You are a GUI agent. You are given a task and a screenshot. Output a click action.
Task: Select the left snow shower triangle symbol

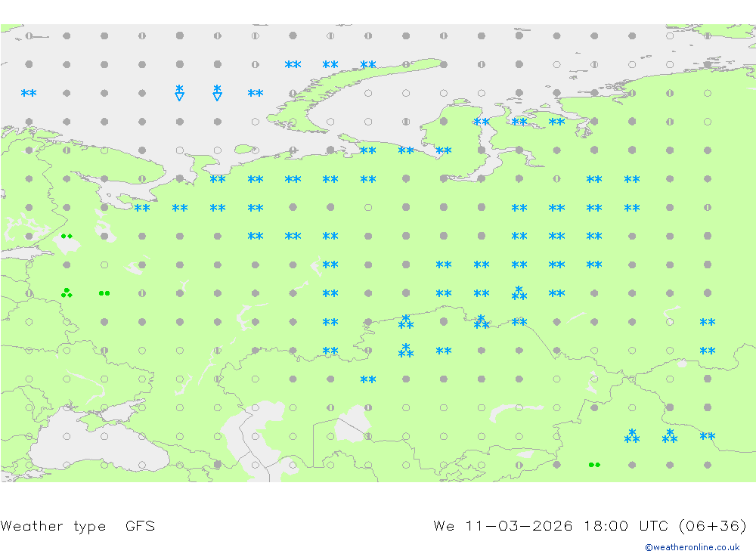(x=179, y=92)
